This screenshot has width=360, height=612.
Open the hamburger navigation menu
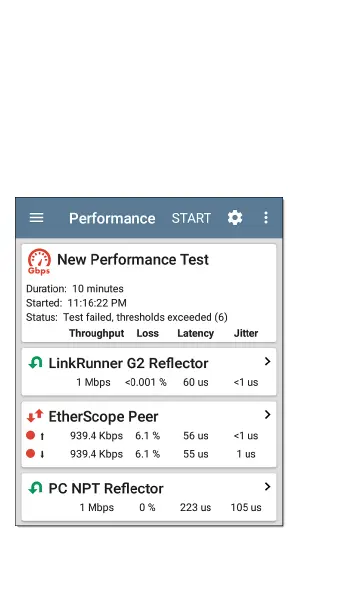point(36,218)
